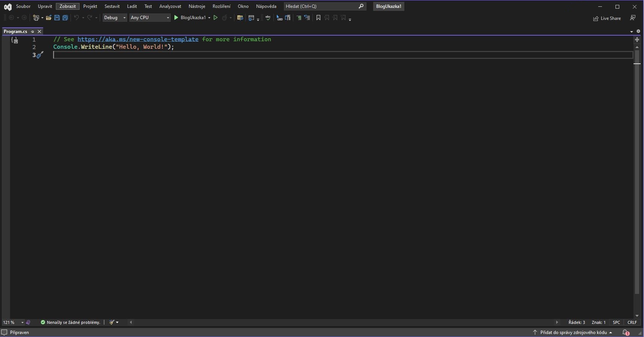Click the Navigate Backward icon
Viewport: 644px width, 337px height.
point(12,18)
